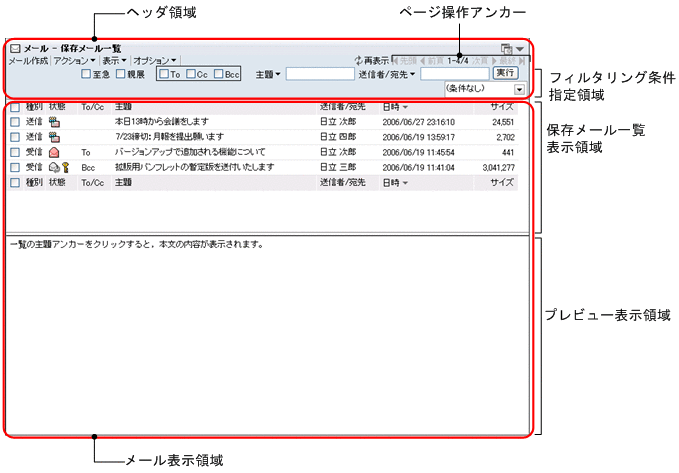Open mail 7/23締切: 月報を提出願います

pos(169,137)
